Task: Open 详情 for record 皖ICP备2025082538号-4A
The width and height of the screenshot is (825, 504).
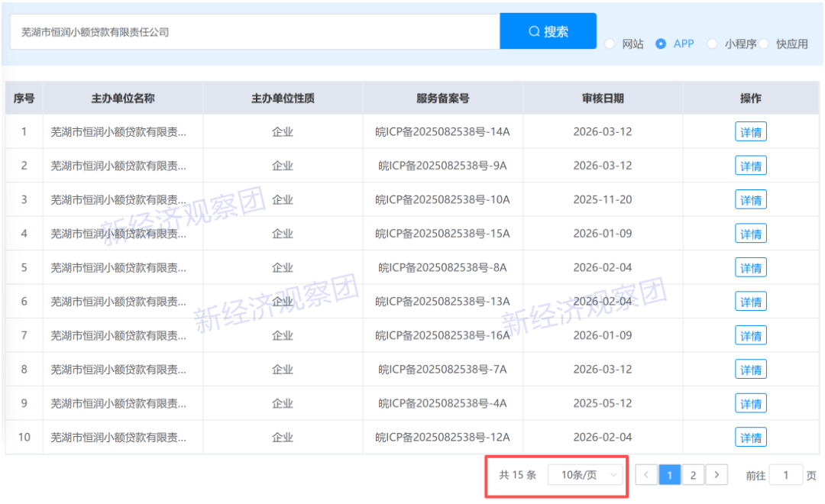Action: click(x=750, y=402)
